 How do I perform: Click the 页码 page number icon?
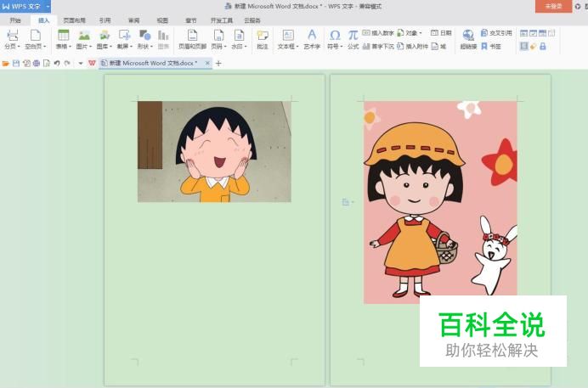(x=218, y=35)
